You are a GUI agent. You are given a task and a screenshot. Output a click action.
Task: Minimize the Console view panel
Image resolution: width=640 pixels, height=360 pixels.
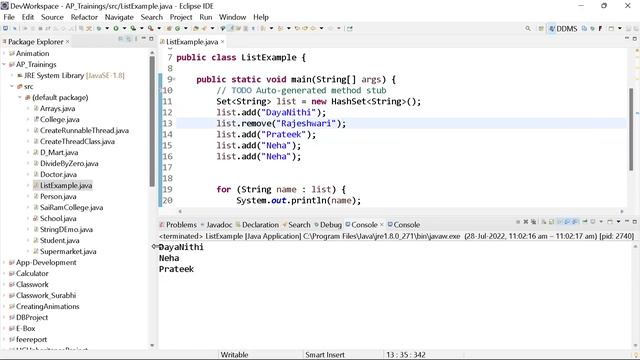(627, 222)
